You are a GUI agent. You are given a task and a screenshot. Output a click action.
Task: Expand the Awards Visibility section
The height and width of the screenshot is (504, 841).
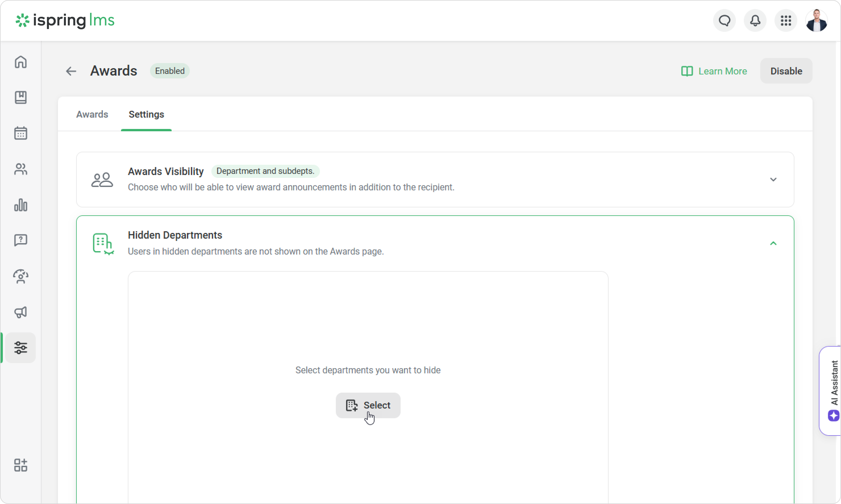(x=773, y=179)
